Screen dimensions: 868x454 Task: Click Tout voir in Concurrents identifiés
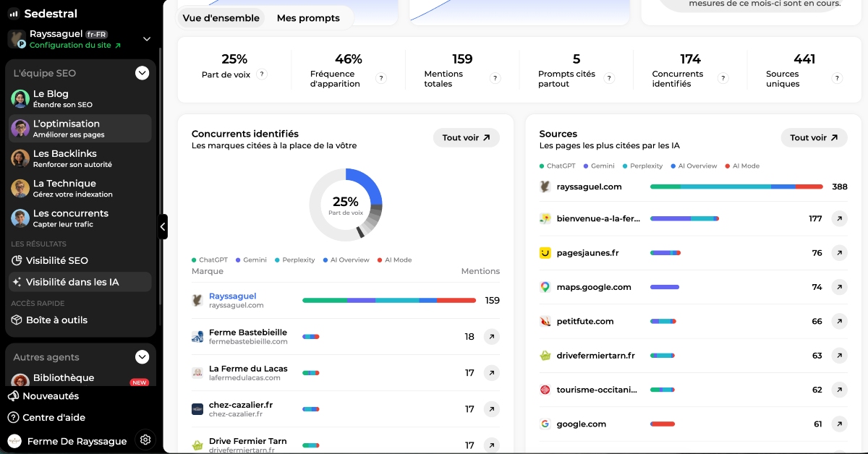[467, 137]
